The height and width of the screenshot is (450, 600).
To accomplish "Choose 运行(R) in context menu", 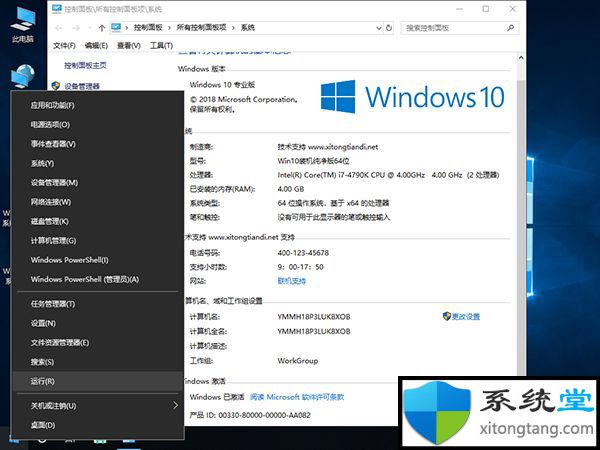I will point(98,382).
